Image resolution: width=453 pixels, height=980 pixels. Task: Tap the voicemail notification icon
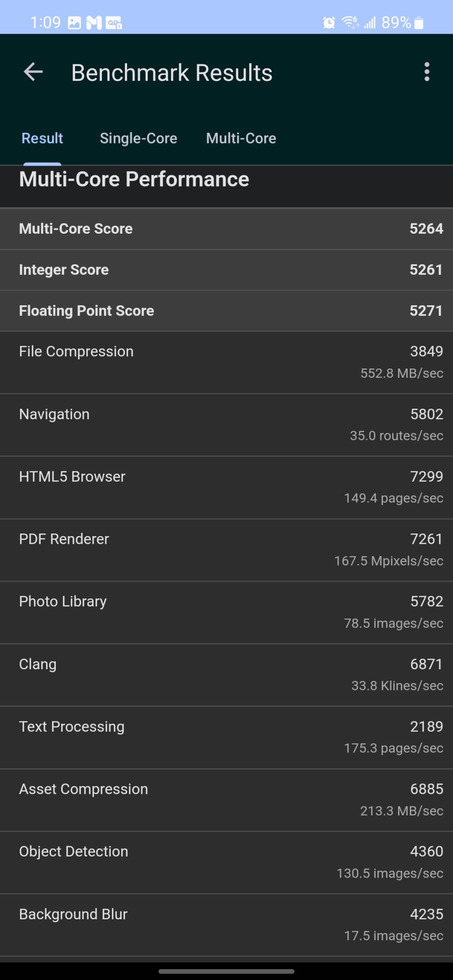[x=114, y=23]
